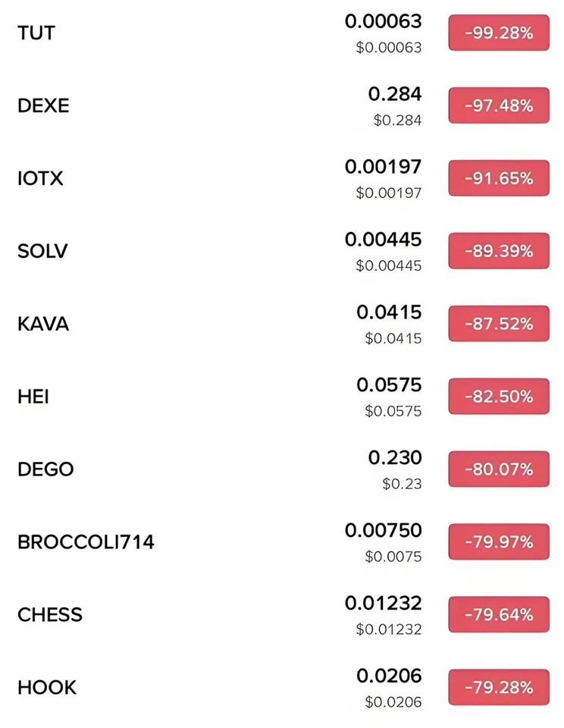
Task: Tap the -99.28% change badge
Action: (499, 33)
